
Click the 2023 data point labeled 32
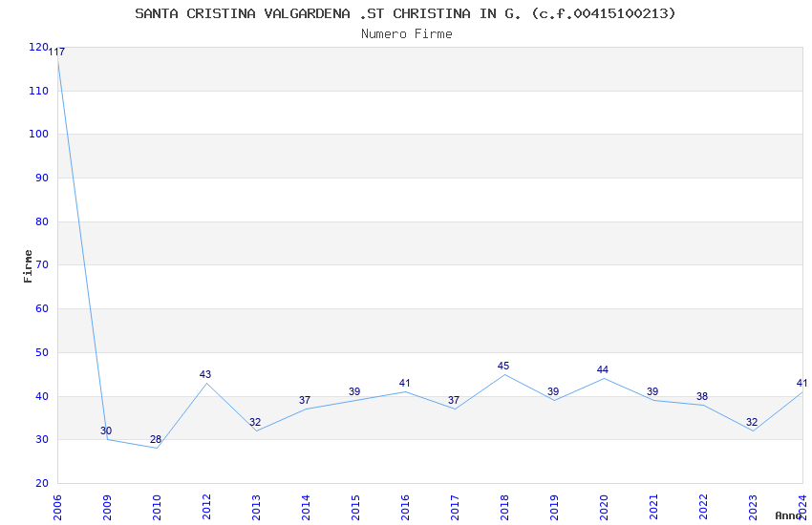click(752, 430)
